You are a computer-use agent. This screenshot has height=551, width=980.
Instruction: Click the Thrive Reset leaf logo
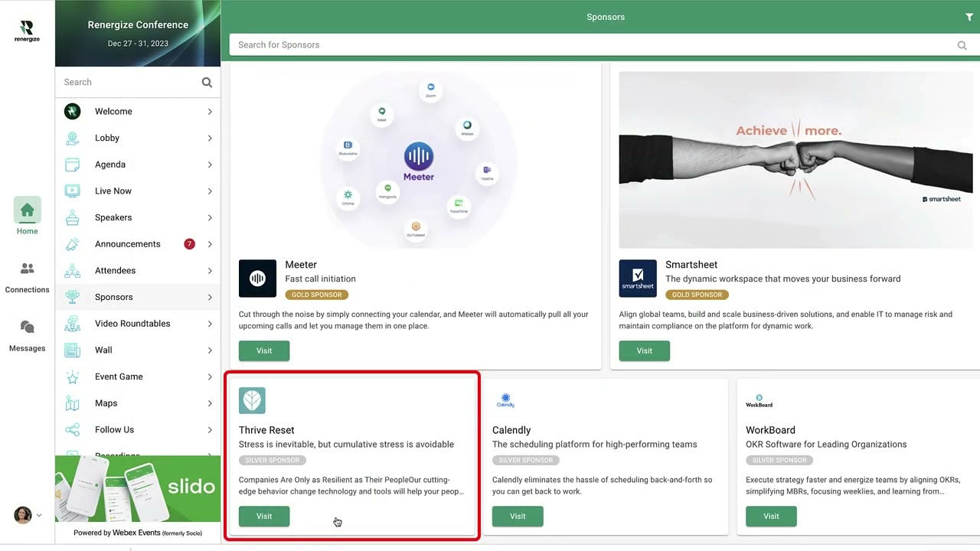[252, 400]
